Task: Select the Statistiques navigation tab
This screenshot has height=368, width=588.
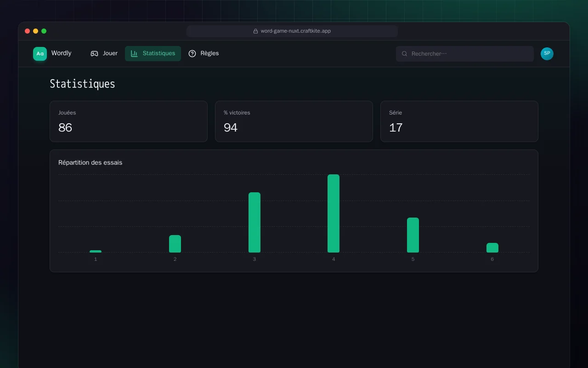Action: tap(153, 54)
